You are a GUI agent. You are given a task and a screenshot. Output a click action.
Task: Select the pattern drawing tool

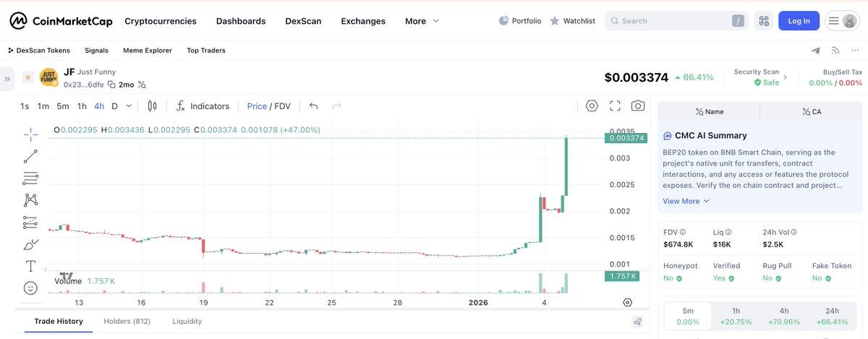[30, 200]
